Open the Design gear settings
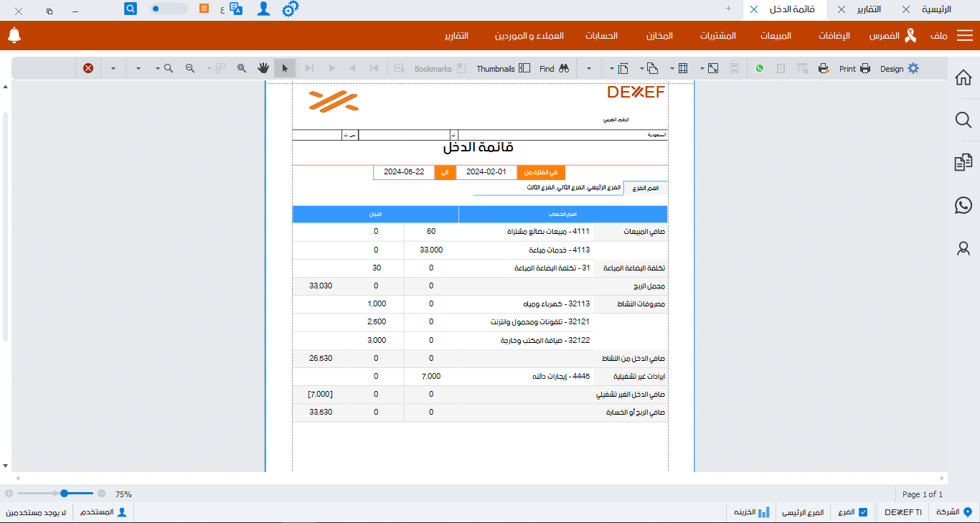The height and width of the screenshot is (523, 980). pos(913,68)
